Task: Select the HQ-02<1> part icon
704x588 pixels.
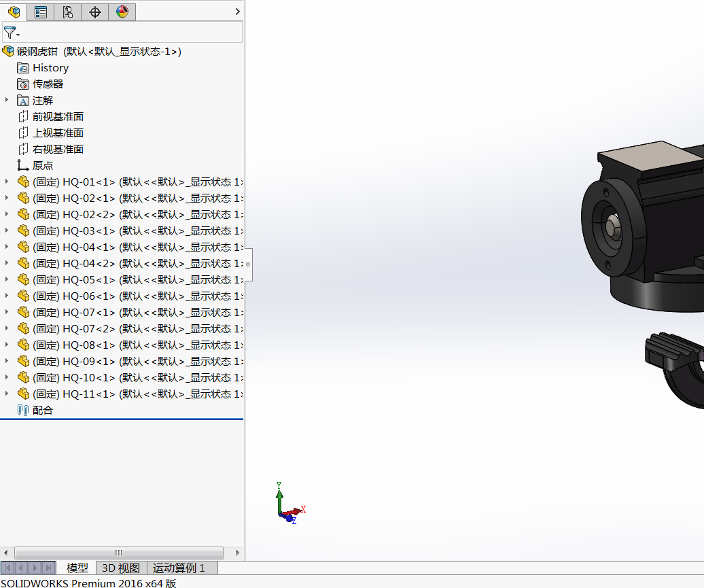Action: [x=23, y=198]
